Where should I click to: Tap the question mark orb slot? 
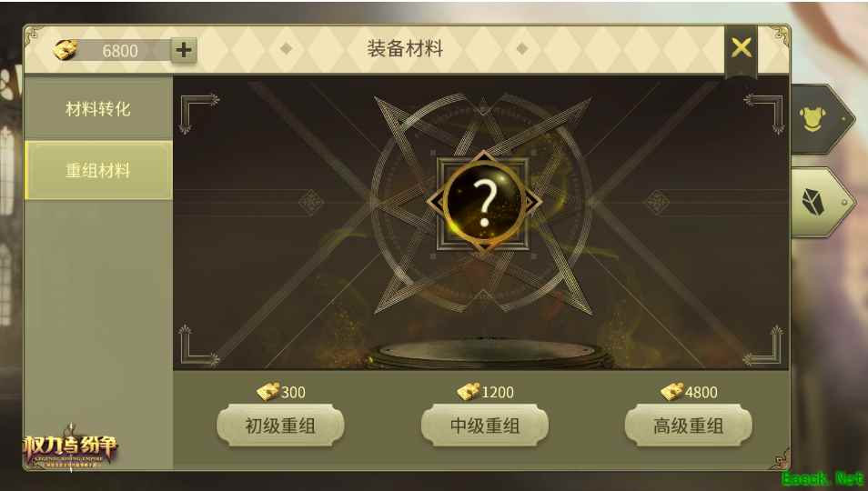(484, 203)
